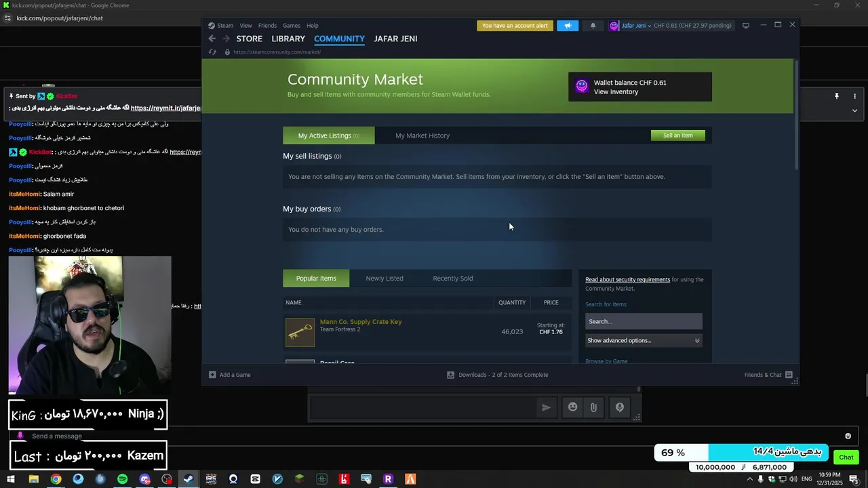Open File Explorer from the taskbar
868x488 pixels.
pyautogui.click(x=33, y=479)
